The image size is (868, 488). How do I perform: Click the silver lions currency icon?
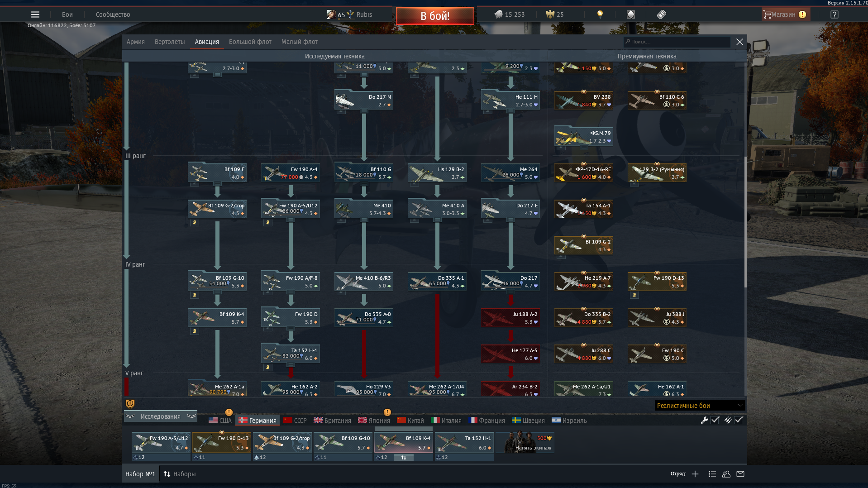tap(498, 14)
